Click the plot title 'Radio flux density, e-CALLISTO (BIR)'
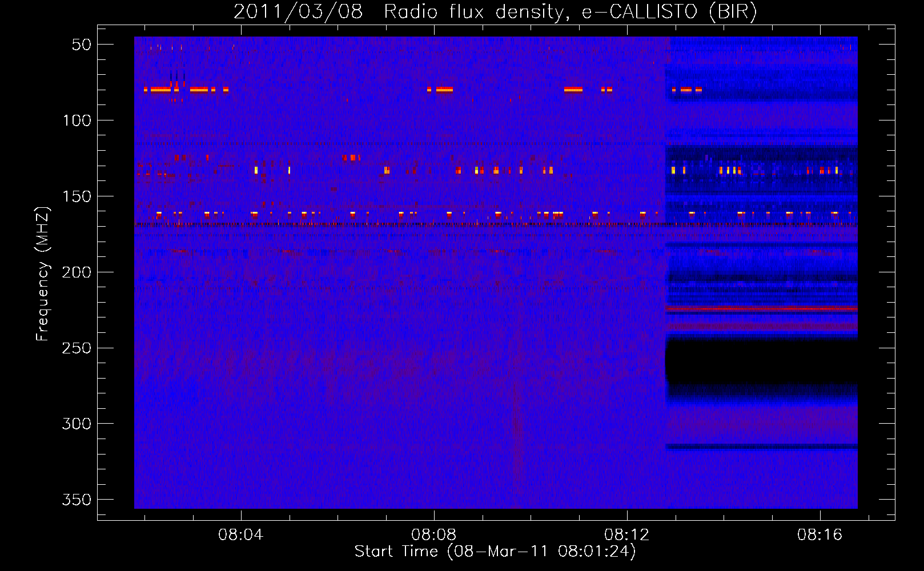Image resolution: width=924 pixels, height=571 pixels. (570, 12)
